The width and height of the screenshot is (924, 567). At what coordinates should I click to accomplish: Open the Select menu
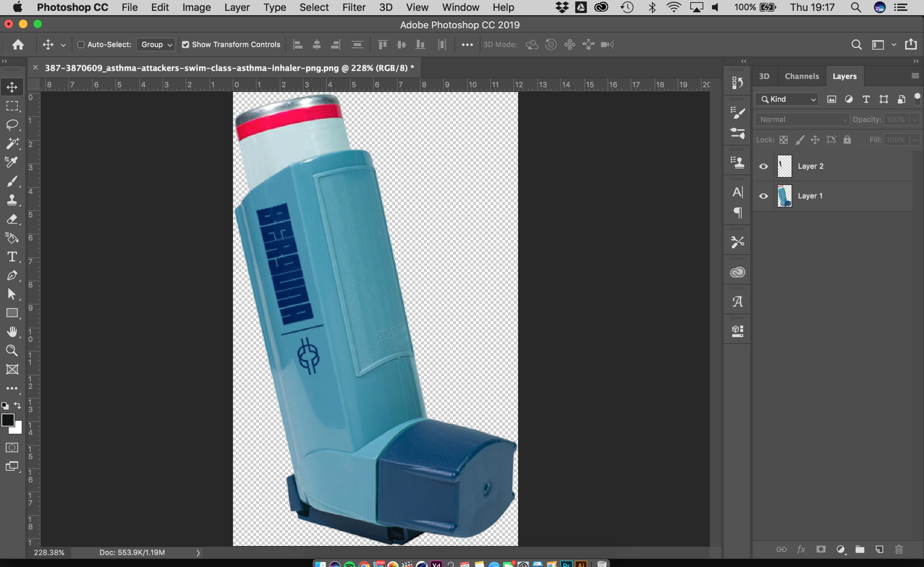(314, 7)
